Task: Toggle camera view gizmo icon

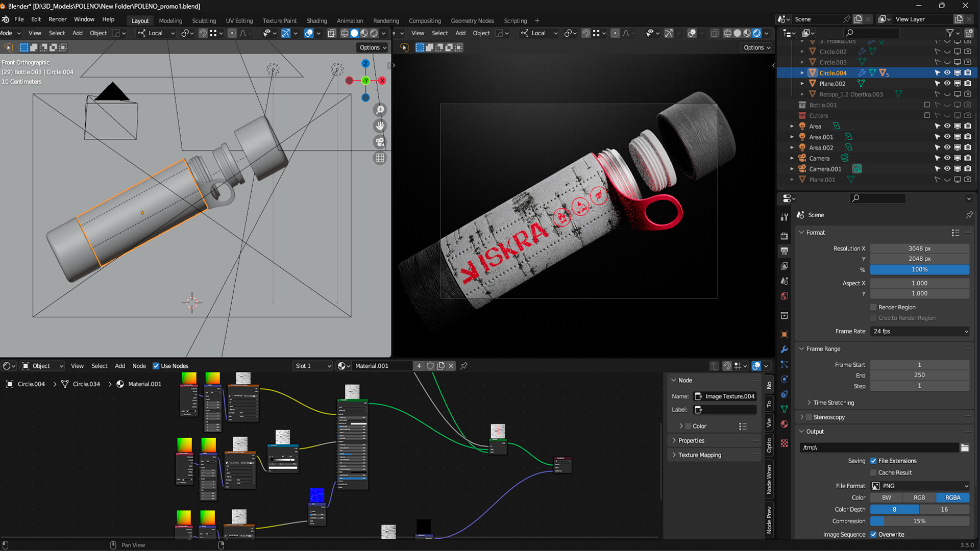Action: tap(380, 142)
